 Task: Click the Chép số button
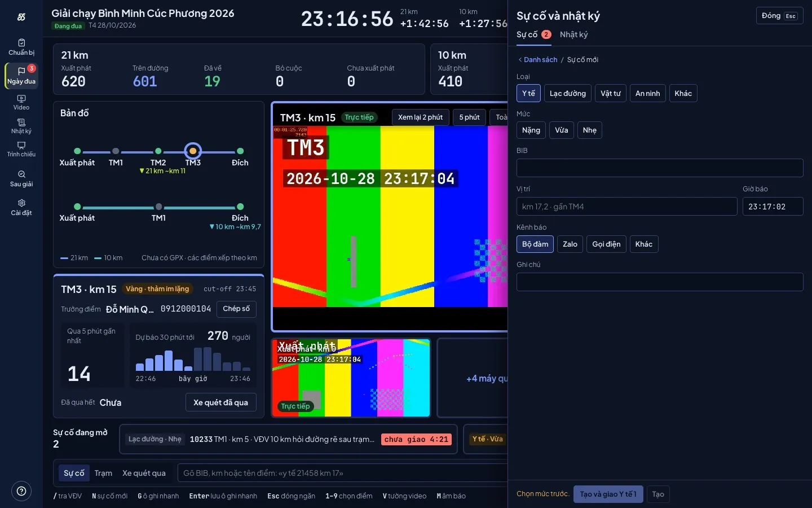click(x=236, y=309)
